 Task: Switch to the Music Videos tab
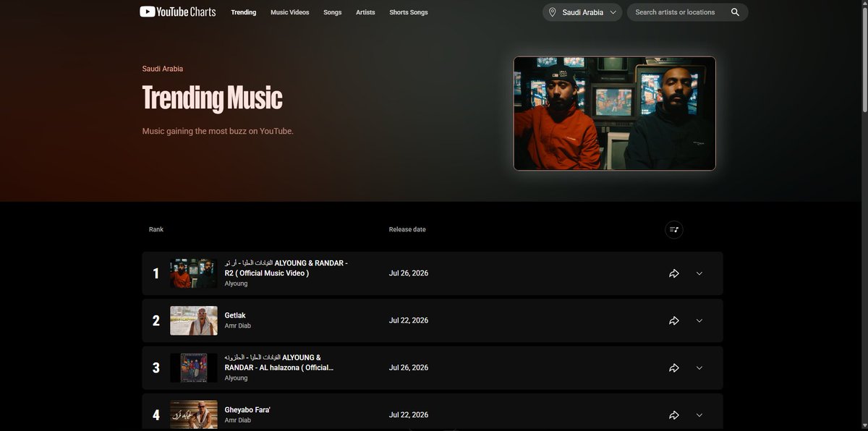tap(290, 12)
